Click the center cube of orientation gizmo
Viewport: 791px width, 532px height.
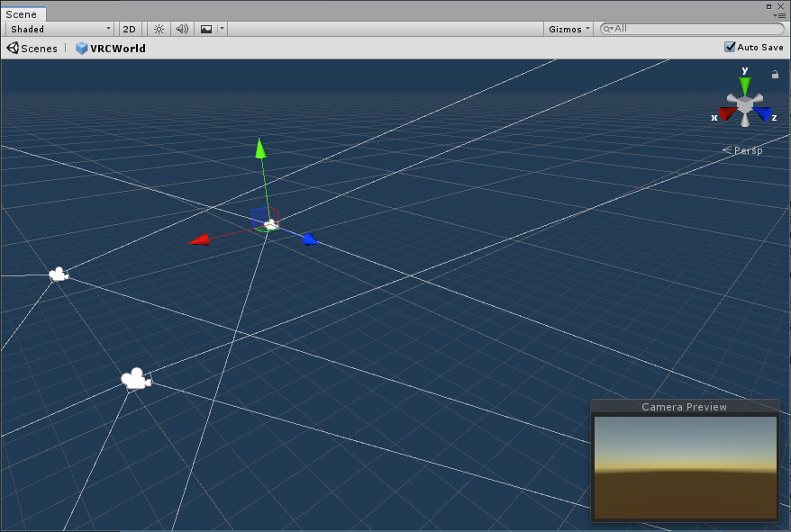click(x=745, y=105)
